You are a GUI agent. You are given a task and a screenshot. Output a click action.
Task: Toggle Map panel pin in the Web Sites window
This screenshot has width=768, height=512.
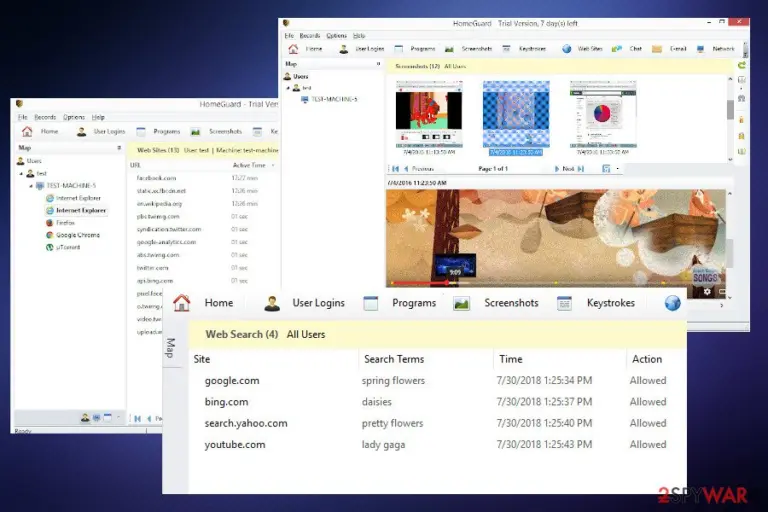coord(119,147)
